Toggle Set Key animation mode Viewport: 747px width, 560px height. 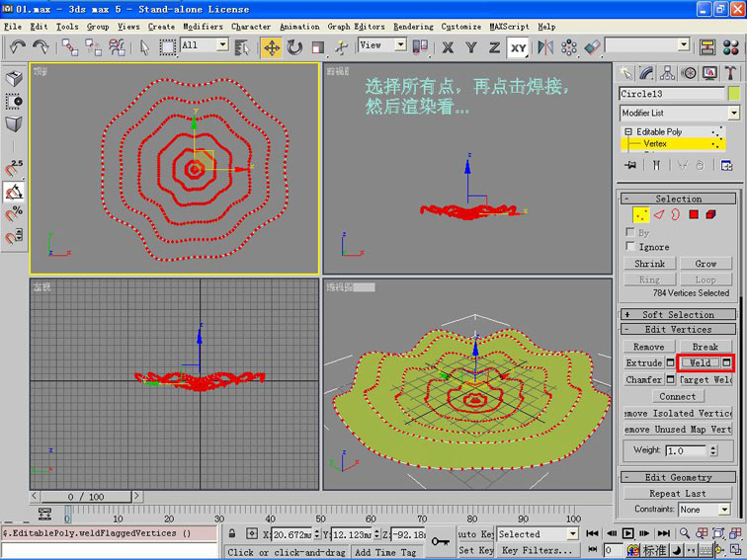click(x=475, y=550)
